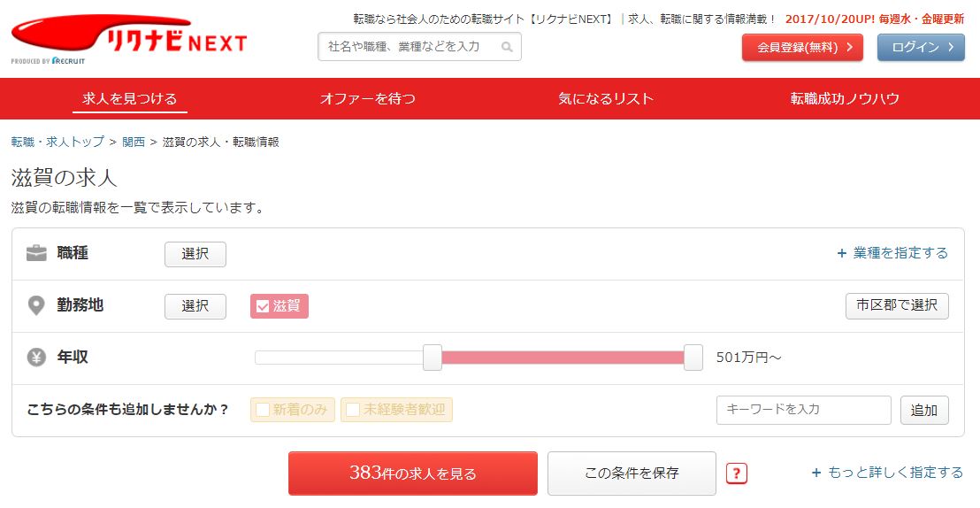Viewport: 980px width, 508px height.
Task: Open the オファーを待つ tab
Action: click(x=368, y=99)
